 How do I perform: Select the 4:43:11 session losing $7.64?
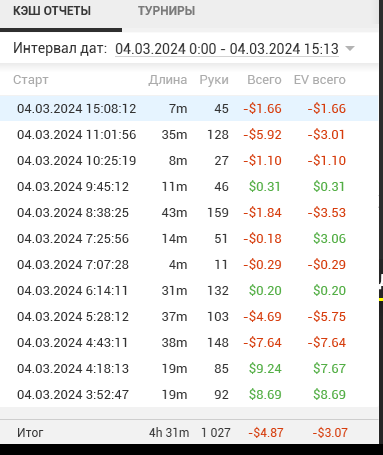click(x=189, y=342)
